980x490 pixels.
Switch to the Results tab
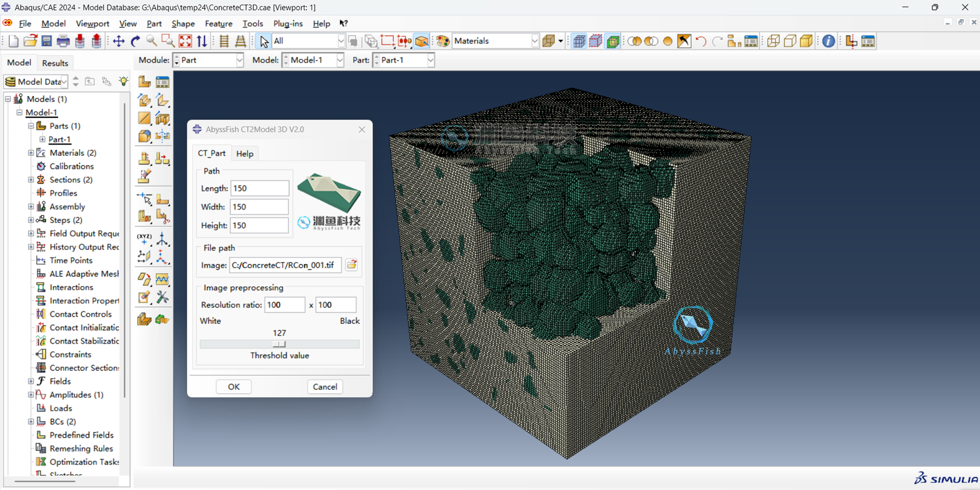click(55, 63)
